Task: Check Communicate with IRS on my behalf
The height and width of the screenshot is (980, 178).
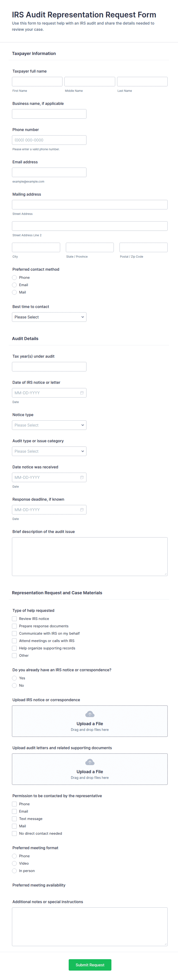Action: 15,633
